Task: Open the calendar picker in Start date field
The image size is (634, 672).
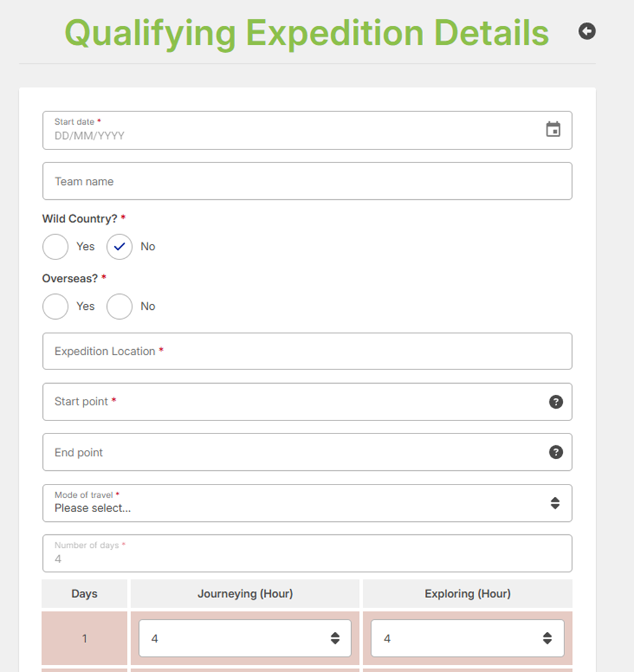Action: (x=553, y=129)
